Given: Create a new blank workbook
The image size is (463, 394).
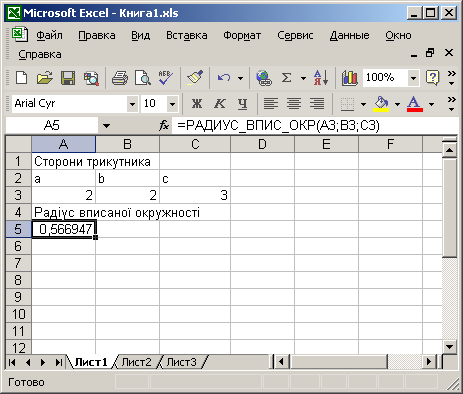Looking at the screenshot, I should 22,78.
